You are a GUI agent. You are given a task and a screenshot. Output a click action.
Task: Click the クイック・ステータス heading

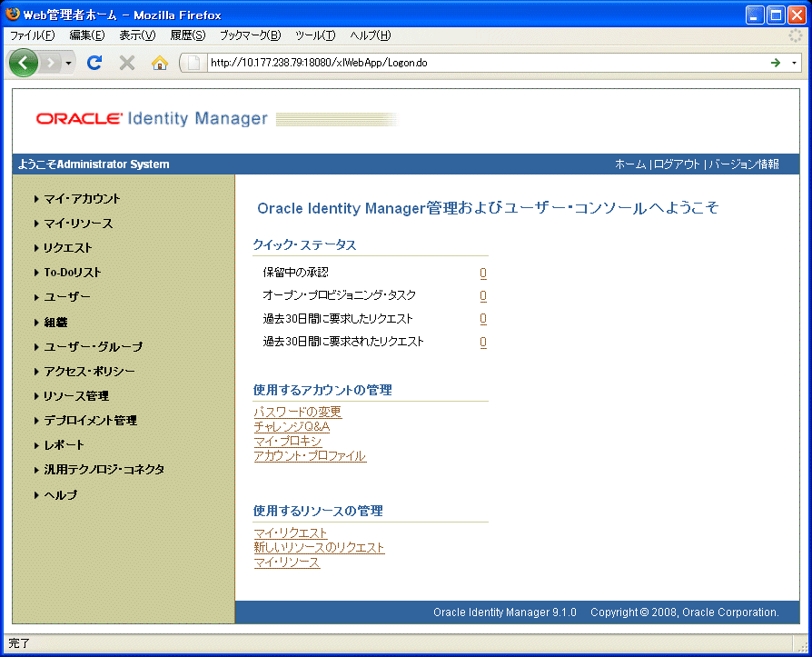(x=304, y=244)
